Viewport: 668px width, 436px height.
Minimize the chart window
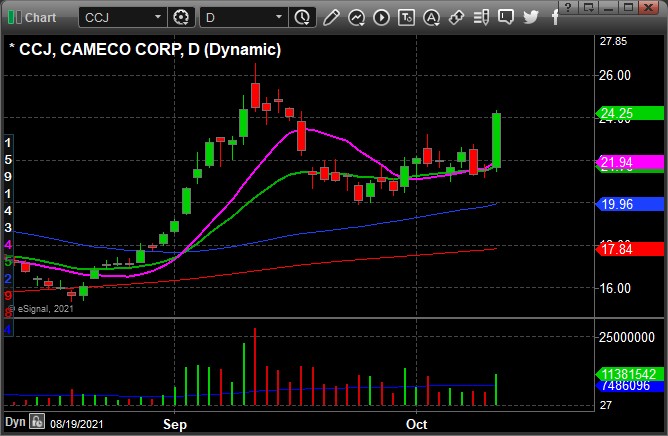(x=608, y=7)
